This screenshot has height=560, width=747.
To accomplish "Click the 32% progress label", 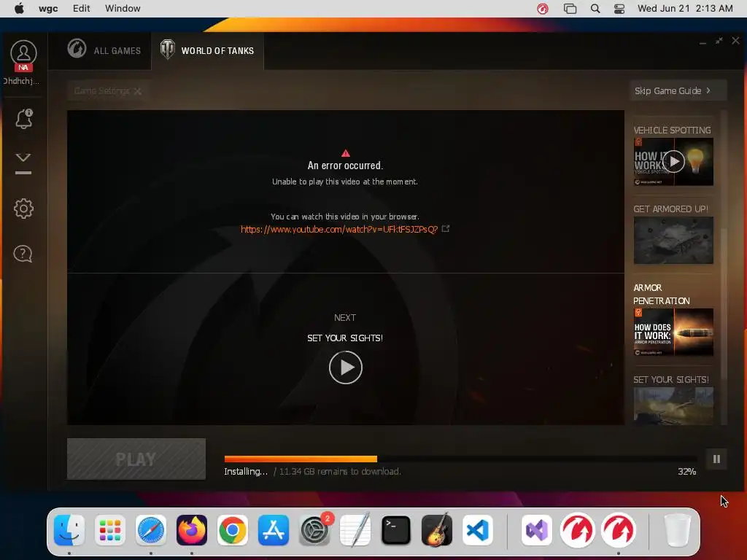I will (x=687, y=472).
